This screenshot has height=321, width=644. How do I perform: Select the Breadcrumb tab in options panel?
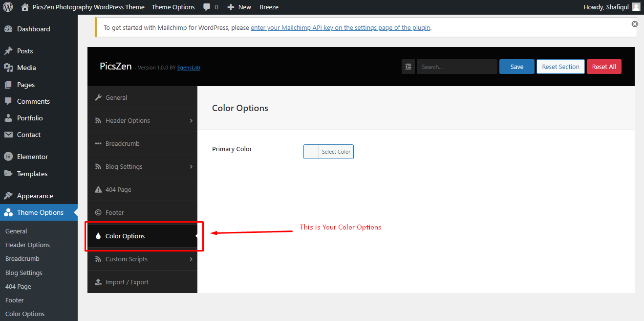142,143
